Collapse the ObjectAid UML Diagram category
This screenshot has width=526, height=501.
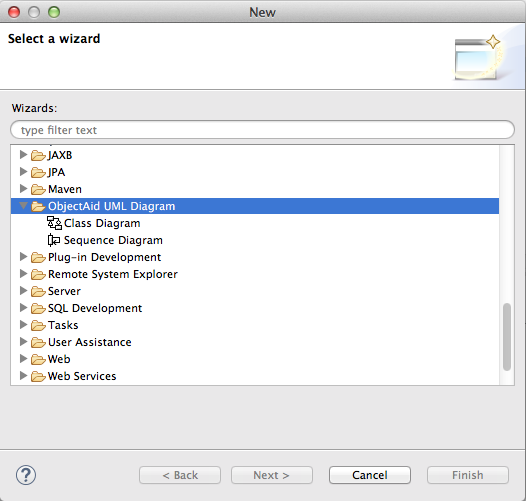coord(23,205)
